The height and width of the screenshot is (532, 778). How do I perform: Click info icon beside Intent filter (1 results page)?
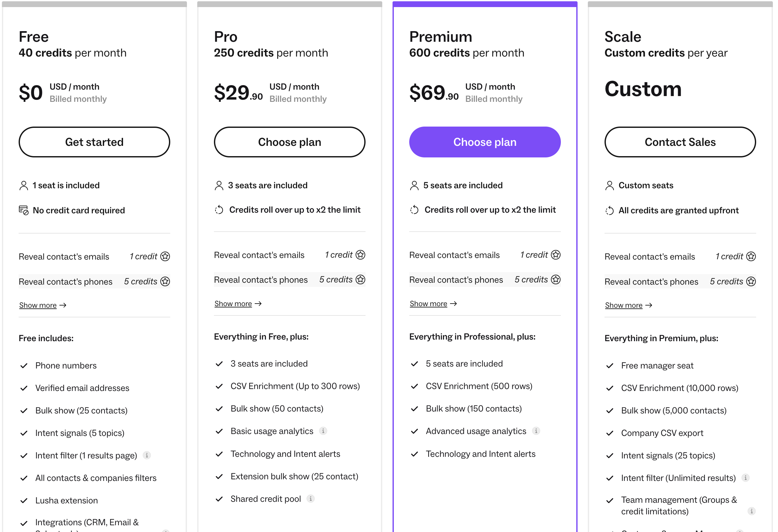(x=146, y=455)
